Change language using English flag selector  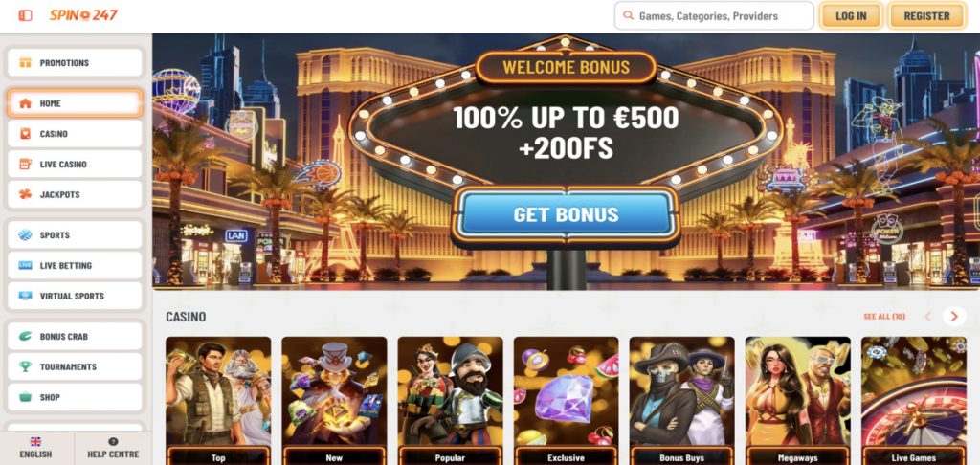(35, 448)
